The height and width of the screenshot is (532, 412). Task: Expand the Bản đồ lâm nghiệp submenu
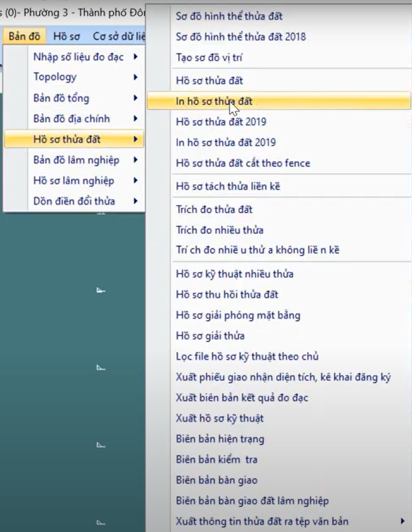74,160
